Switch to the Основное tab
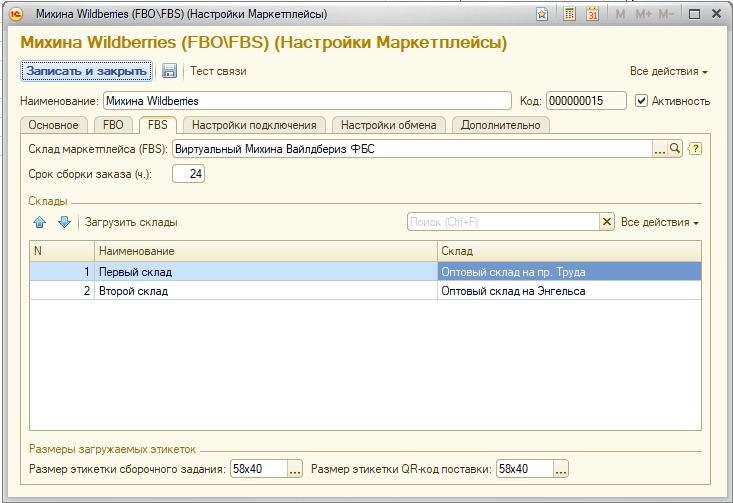The height and width of the screenshot is (503, 733). [53, 125]
